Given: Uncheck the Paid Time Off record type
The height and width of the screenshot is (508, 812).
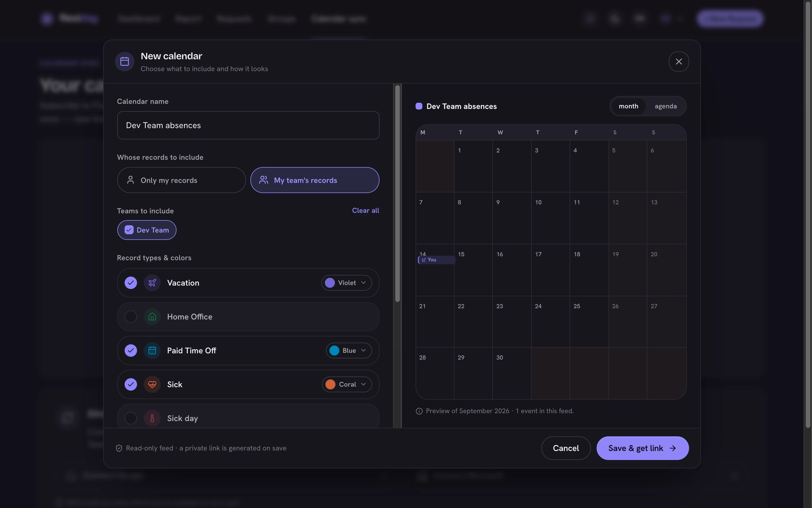Looking at the screenshot, I should [131, 351].
